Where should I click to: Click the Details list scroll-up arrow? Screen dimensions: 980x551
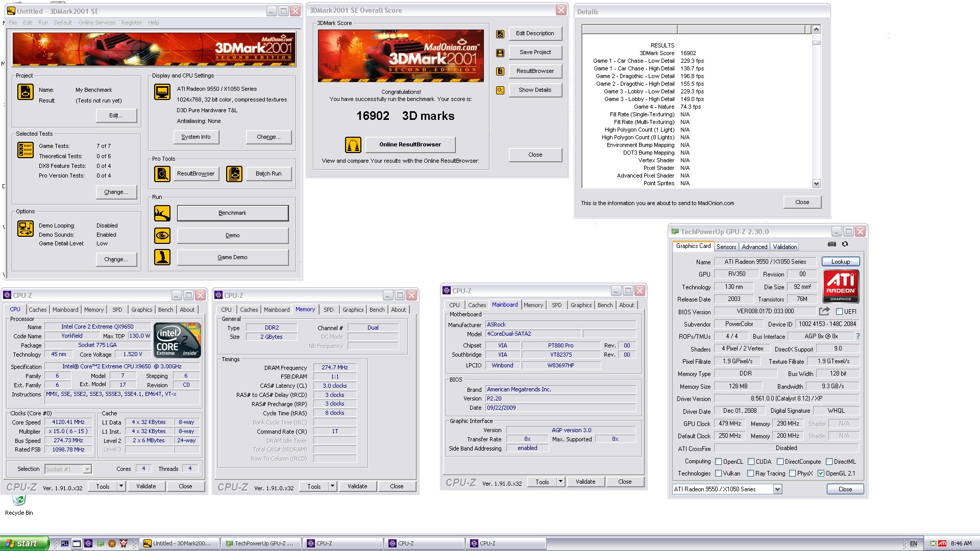816,30
